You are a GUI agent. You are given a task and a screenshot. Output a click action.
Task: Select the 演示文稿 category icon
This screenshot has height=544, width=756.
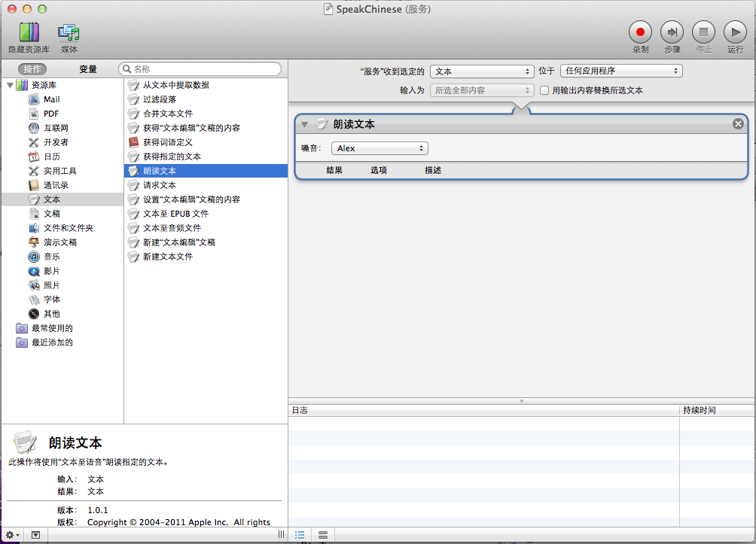(34, 242)
